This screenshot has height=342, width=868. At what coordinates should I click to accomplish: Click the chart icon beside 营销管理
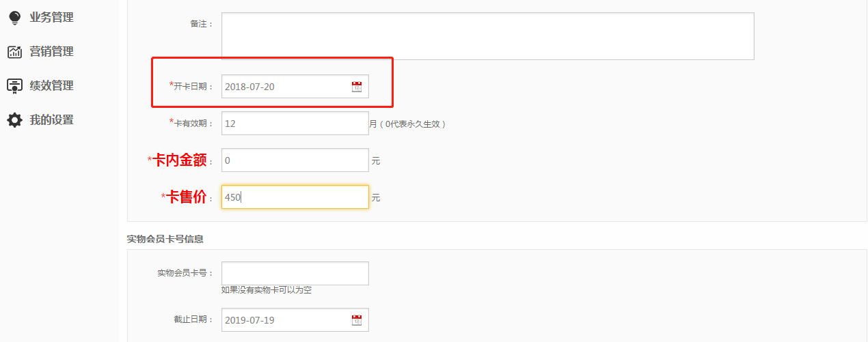tap(14, 52)
